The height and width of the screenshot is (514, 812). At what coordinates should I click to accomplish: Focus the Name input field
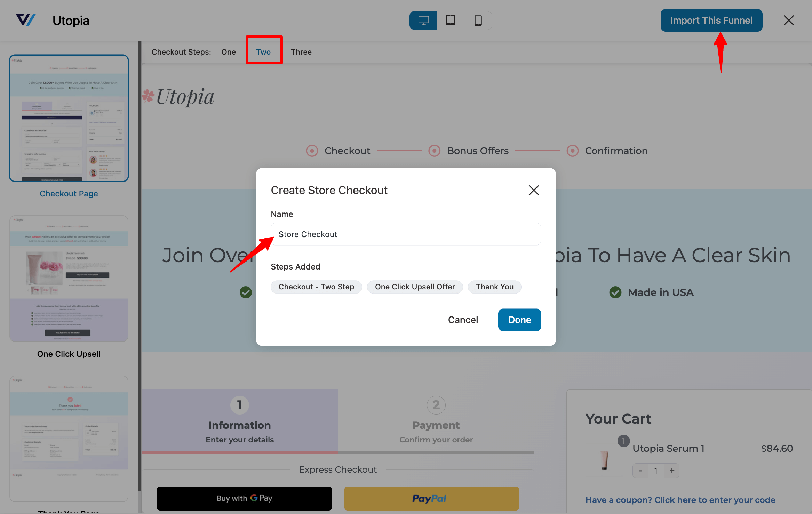coord(406,234)
